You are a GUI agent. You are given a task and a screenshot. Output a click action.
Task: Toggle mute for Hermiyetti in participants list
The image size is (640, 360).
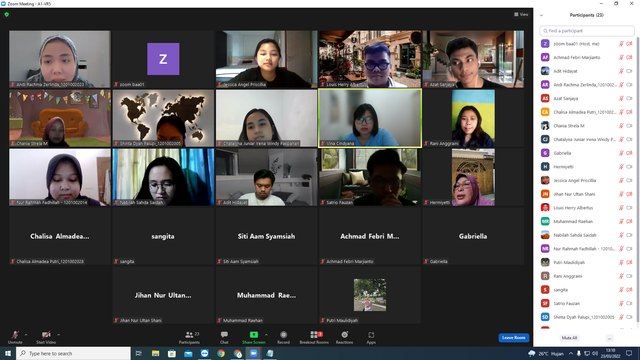[x=621, y=167]
